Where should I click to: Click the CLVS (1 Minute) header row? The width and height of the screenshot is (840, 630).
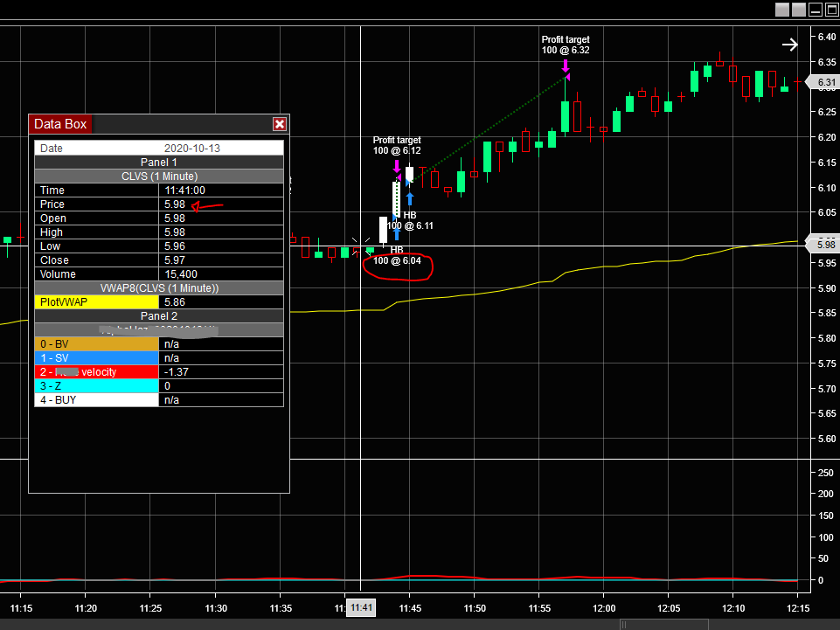click(x=159, y=177)
